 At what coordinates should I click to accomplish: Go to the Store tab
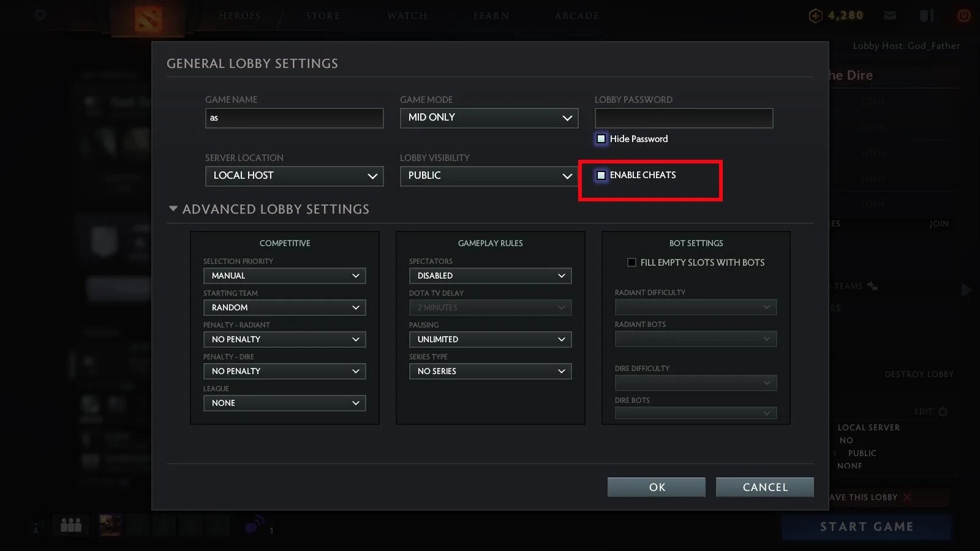pyautogui.click(x=323, y=16)
